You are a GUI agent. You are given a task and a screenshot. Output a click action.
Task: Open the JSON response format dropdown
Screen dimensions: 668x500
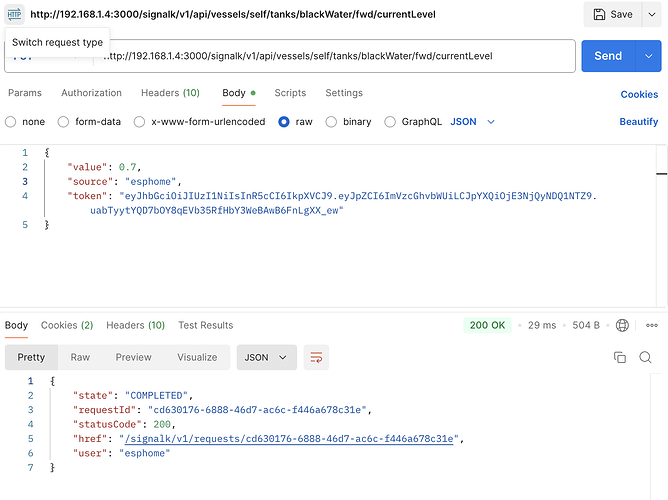[266, 357]
